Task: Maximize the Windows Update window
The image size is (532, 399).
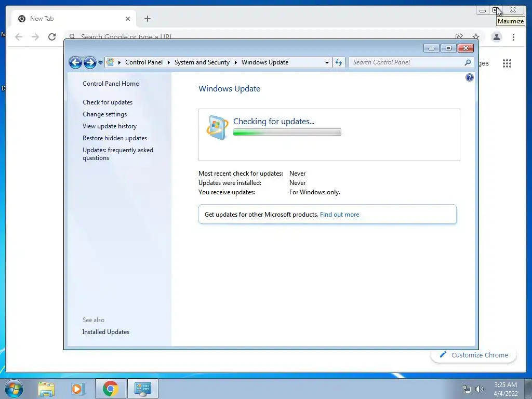Action: (x=448, y=48)
